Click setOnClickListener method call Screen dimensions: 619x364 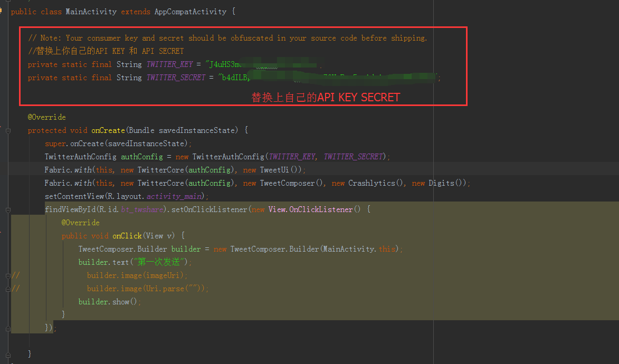click(209, 209)
